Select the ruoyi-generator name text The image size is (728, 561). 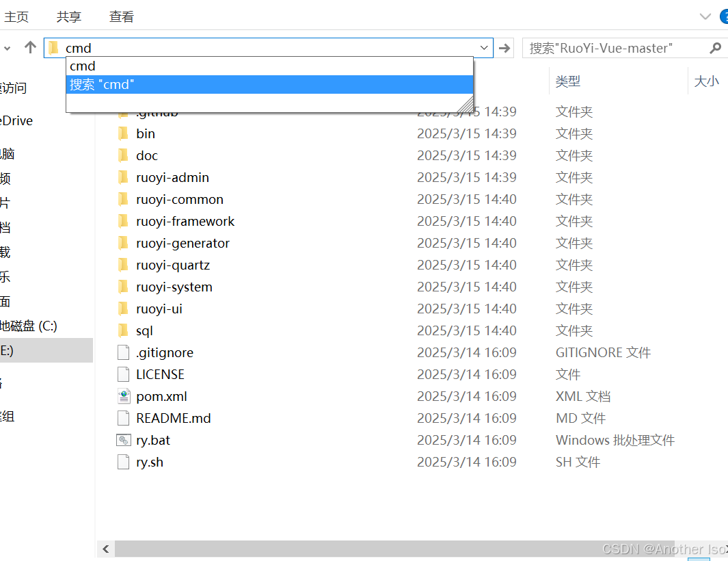(x=183, y=243)
